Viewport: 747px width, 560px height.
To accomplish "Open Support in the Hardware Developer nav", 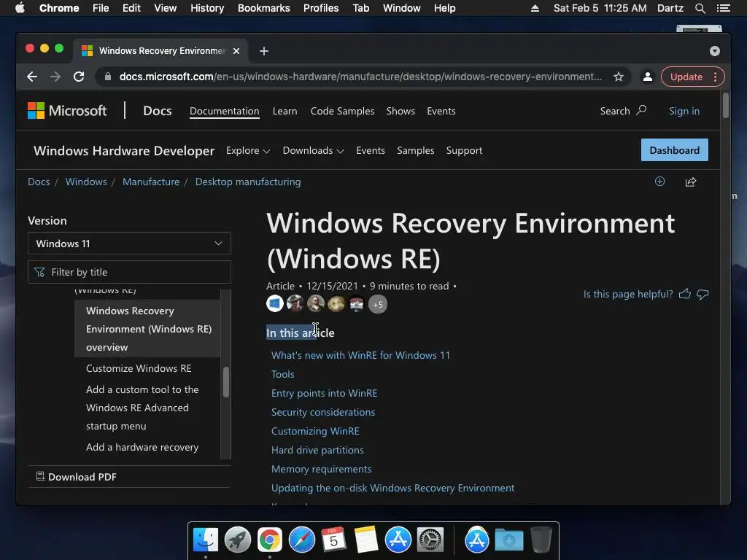I will click(x=464, y=150).
